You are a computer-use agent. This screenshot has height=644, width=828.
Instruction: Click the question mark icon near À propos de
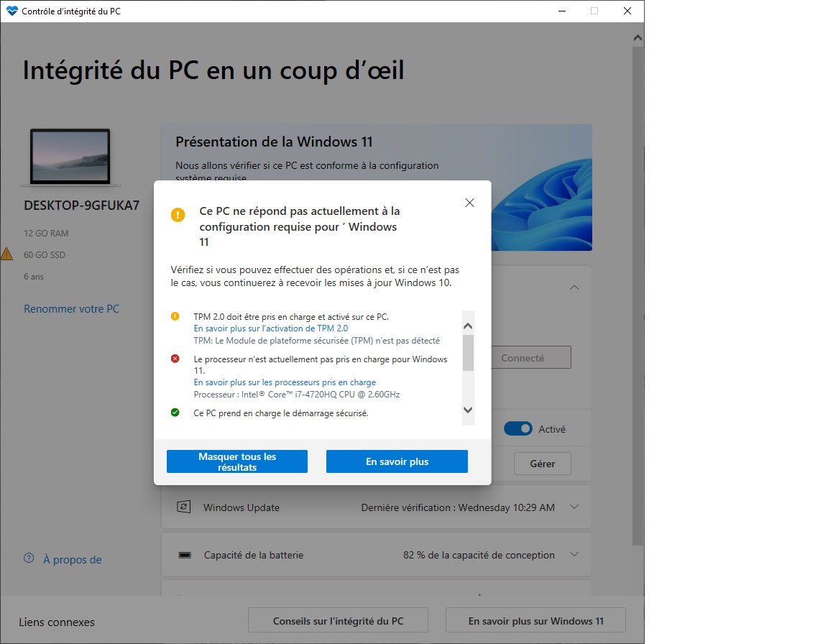[x=29, y=558]
